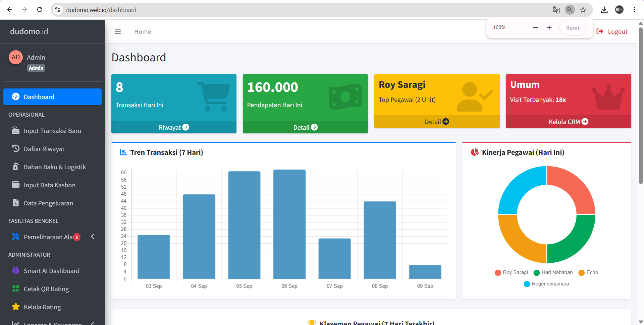Viewport: 644px width, 325px height.
Task: Open the translate page icon
Action: [x=556, y=10]
